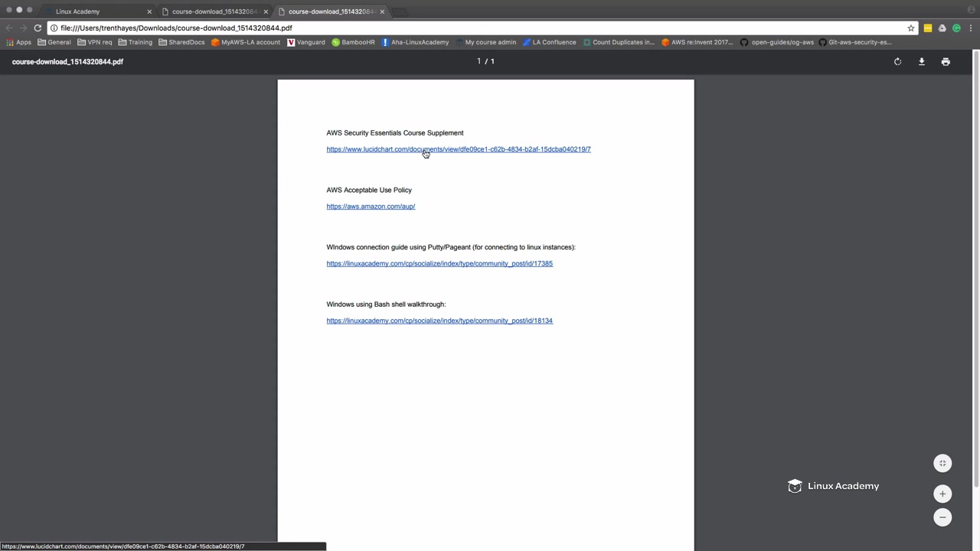
Task: Open the Vanguard bookmark
Action: pos(306,42)
